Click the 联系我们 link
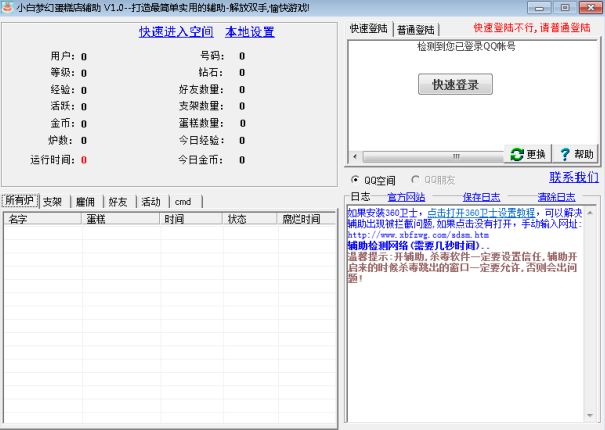The image size is (605, 430). [573, 177]
